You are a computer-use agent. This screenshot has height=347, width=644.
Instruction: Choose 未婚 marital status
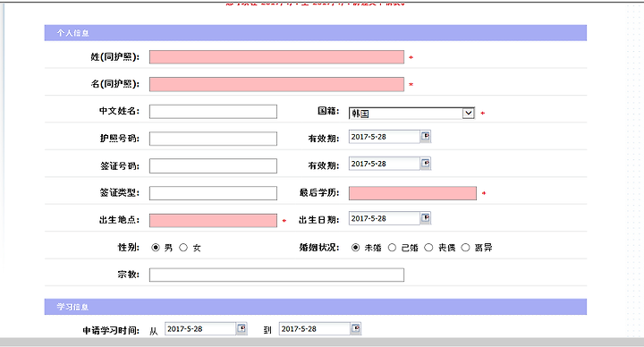355,247
